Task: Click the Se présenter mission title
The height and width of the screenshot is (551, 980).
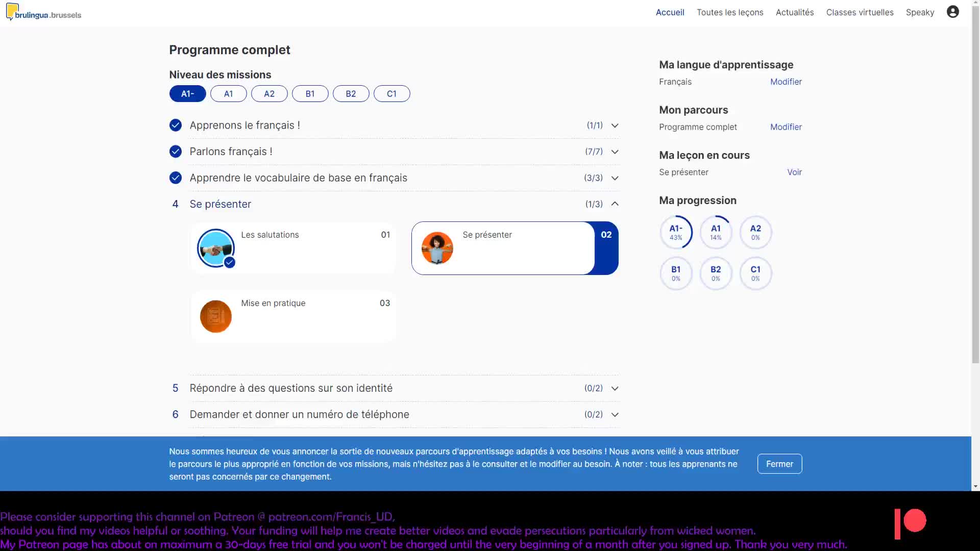Action: 220,204
